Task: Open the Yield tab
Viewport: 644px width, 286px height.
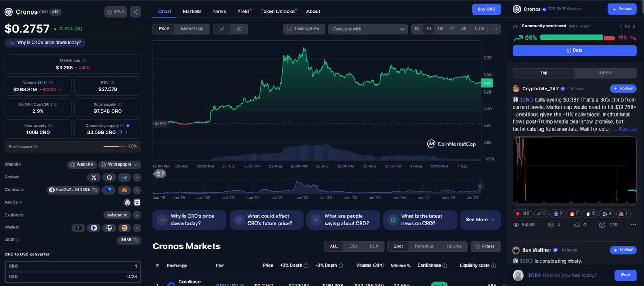Action: pos(243,11)
